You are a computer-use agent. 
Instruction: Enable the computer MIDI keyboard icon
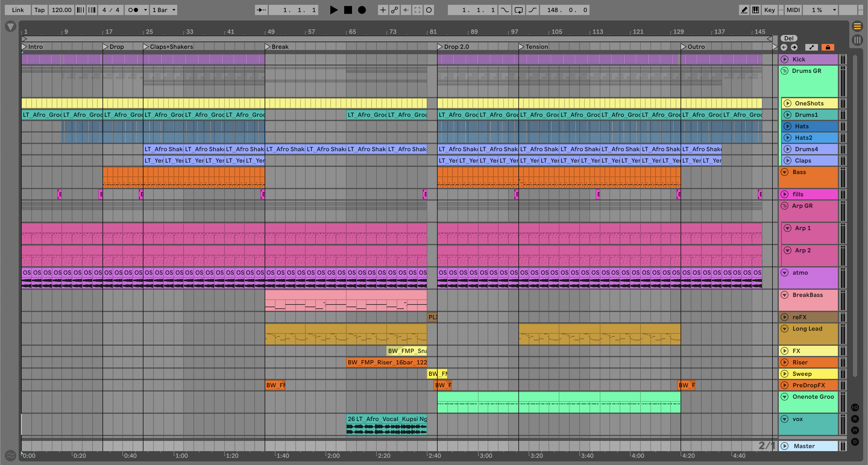pyautogui.click(x=756, y=10)
